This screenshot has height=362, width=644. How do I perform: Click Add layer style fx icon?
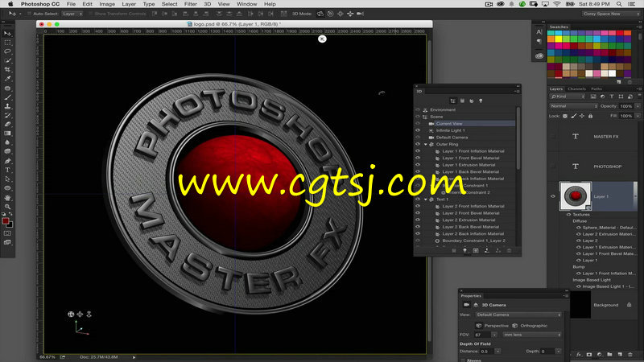(x=579, y=354)
